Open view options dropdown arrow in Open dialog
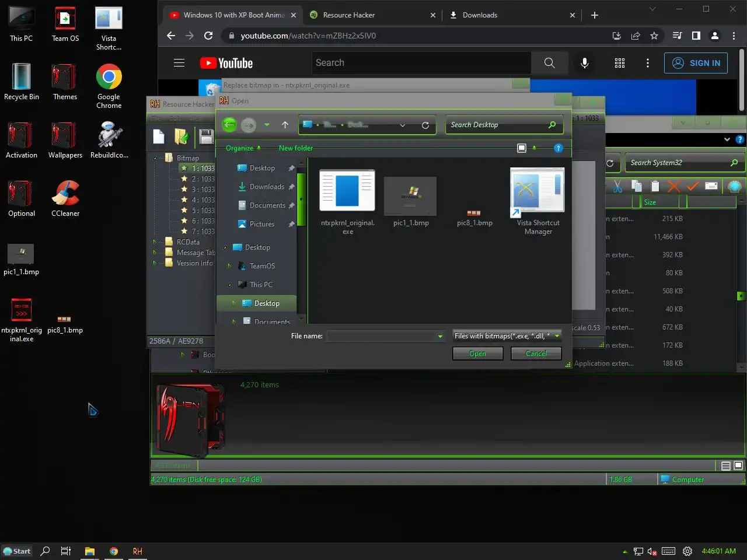Image resolution: width=747 pixels, height=560 pixels. (534, 148)
